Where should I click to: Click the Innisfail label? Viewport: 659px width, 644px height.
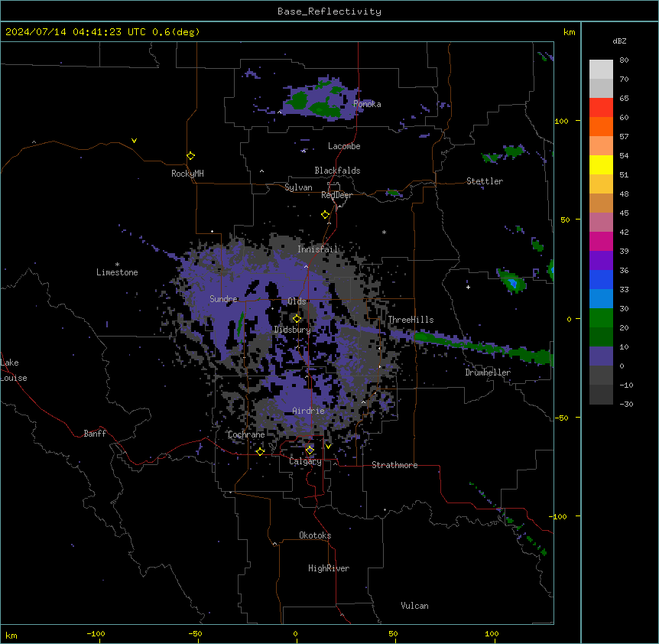pyautogui.click(x=318, y=249)
